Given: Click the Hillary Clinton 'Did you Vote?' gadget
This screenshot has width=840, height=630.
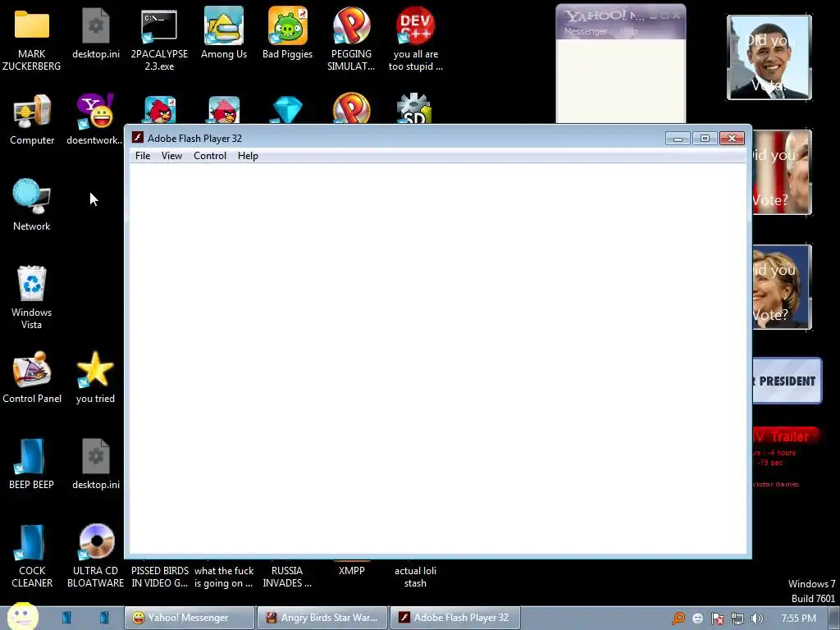Looking at the screenshot, I should point(782,287).
